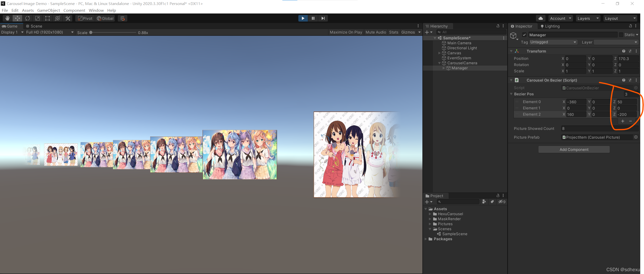Toggle Manager active checkbox
This screenshot has width=644, height=274.
(x=524, y=35)
